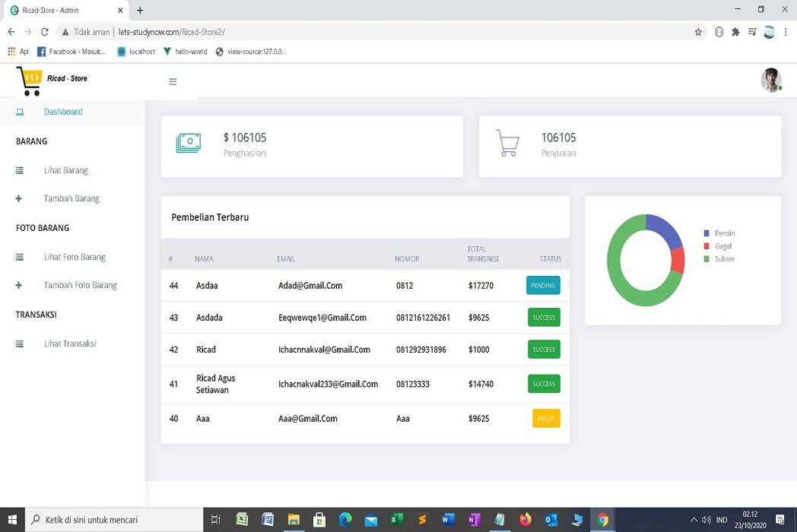Open Firefox from taskbar
This screenshot has height=532, width=797.
[x=525, y=519]
